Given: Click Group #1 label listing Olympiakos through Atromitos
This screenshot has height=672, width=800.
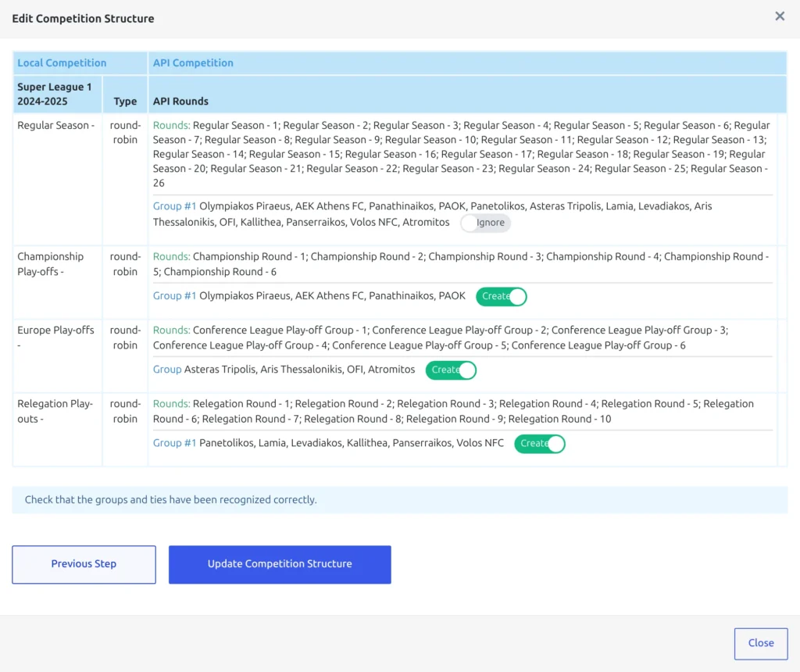Looking at the screenshot, I should click(x=174, y=206).
